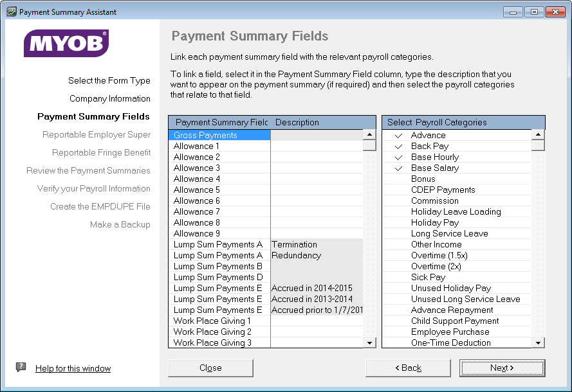Click the Next button

click(x=502, y=368)
